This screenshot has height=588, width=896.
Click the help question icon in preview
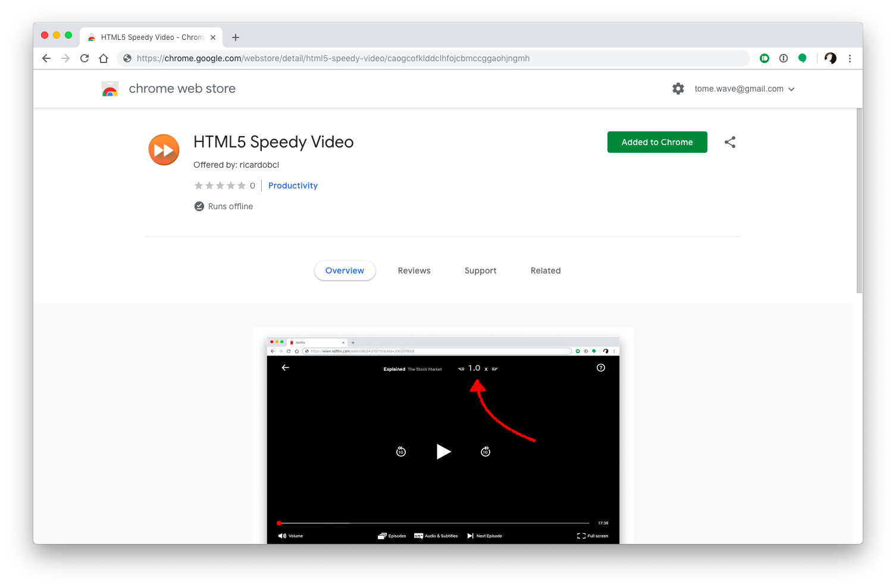[x=601, y=367]
